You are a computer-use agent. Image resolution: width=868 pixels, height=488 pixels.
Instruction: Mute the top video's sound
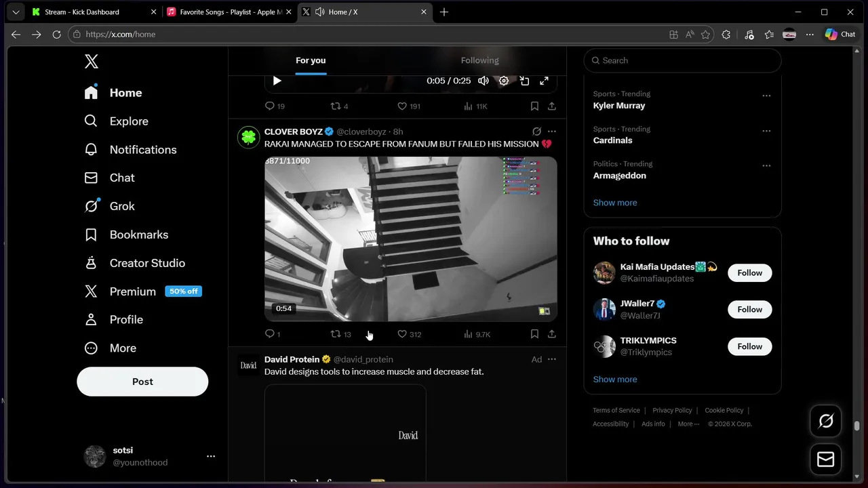[x=483, y=81]
